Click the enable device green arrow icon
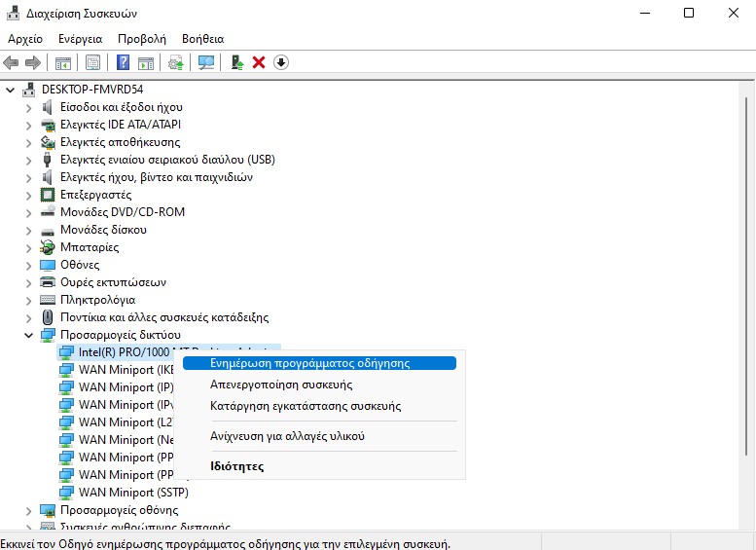The height and width of the screenshot is (550, 756). 237,62
